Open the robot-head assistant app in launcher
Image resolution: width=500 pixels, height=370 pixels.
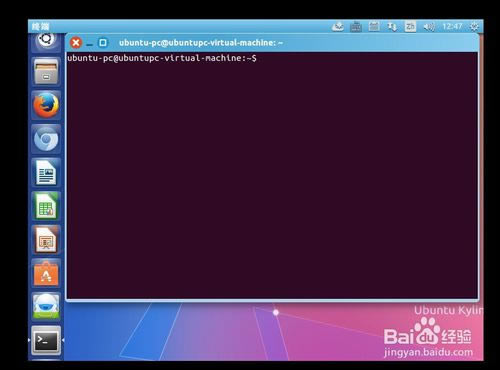point(46,307)
